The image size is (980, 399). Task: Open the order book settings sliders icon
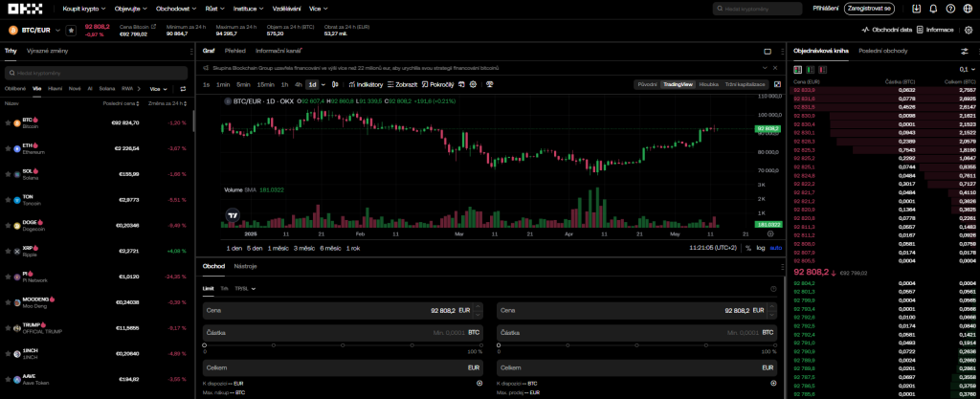(965, 51)
